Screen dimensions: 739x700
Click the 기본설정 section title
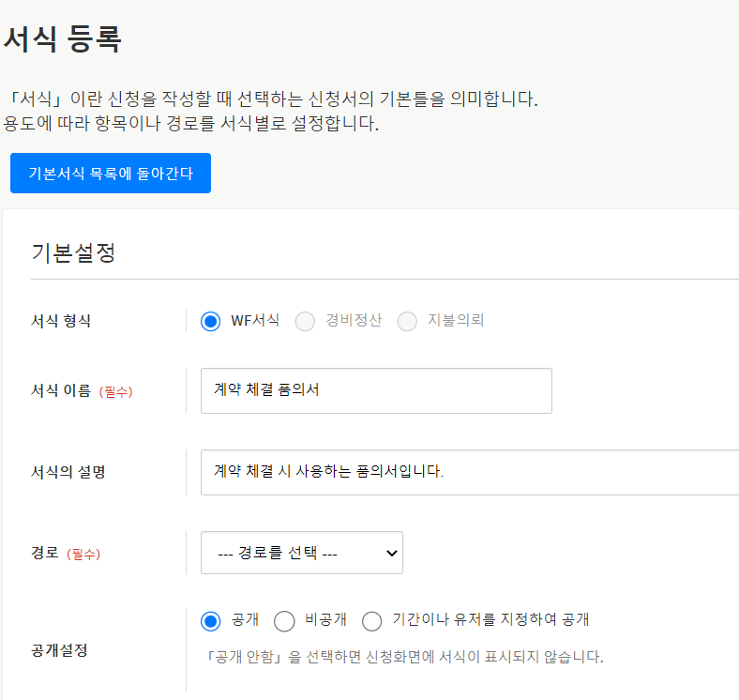(73, 252)
